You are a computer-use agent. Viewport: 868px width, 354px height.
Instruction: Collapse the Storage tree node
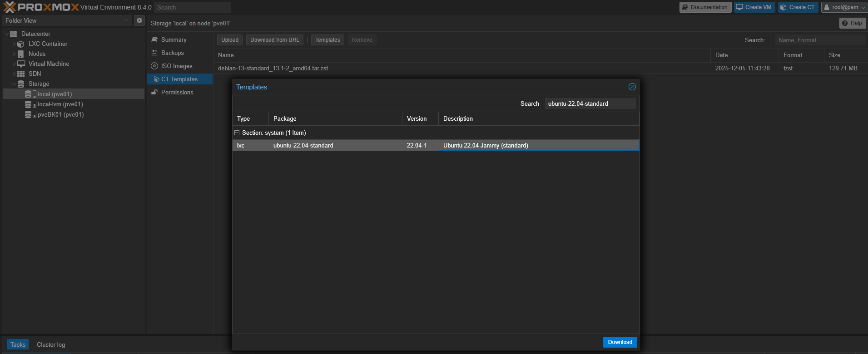click(x=14, y=84)
